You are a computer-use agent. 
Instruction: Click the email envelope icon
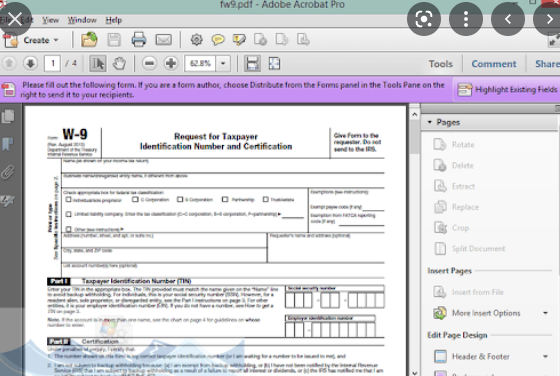[x=163, y=40]
